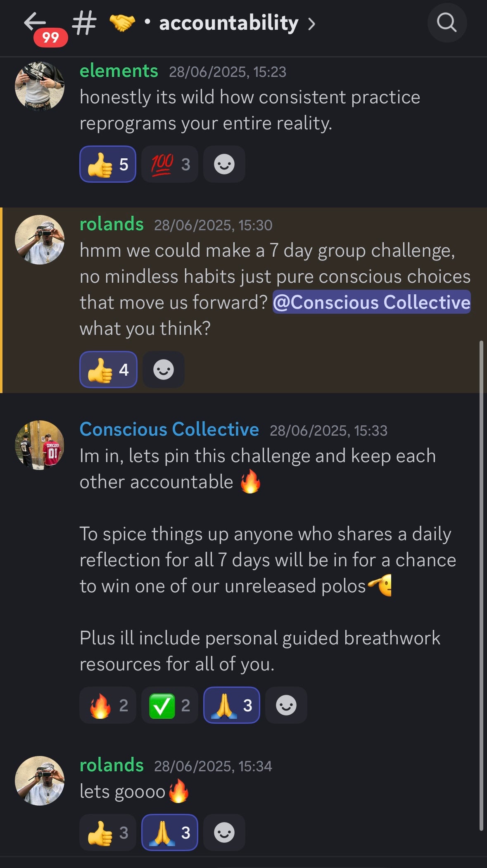
Task: Click the elements username
Action: click(119, 71)
